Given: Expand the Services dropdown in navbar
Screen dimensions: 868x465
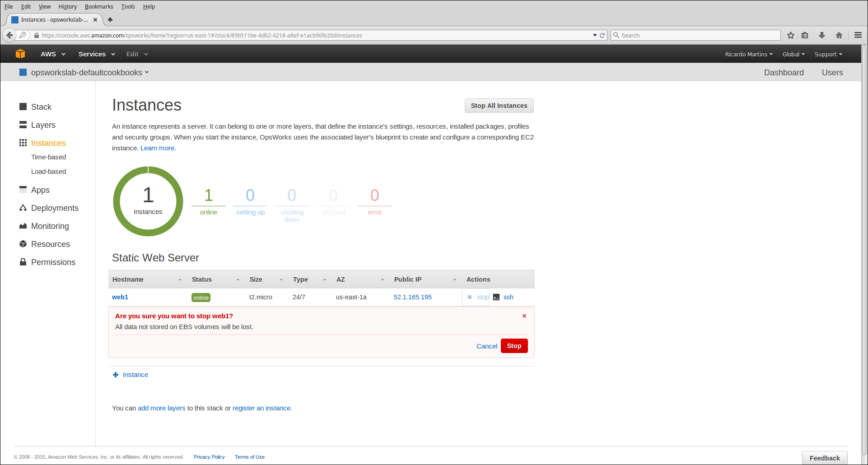Looking at the screenshot, I should (x=96, y=54).
